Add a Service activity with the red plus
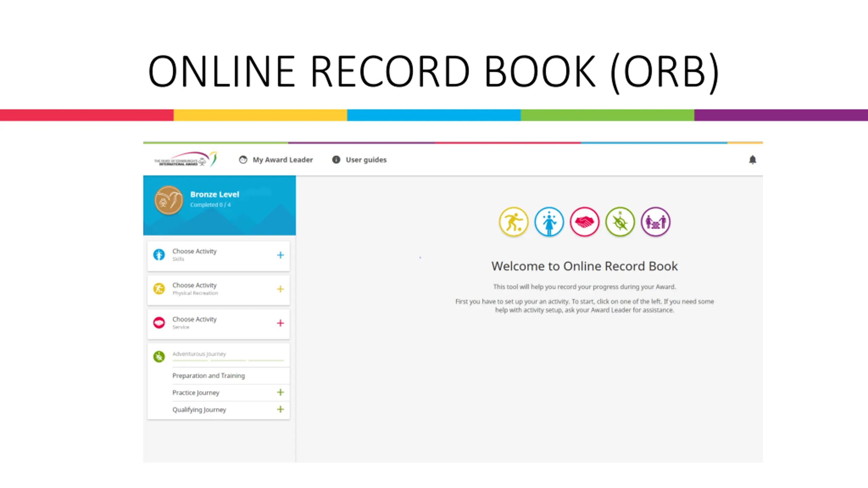The height and width of the screenshot is (488, 868). [x=280, y=323]
